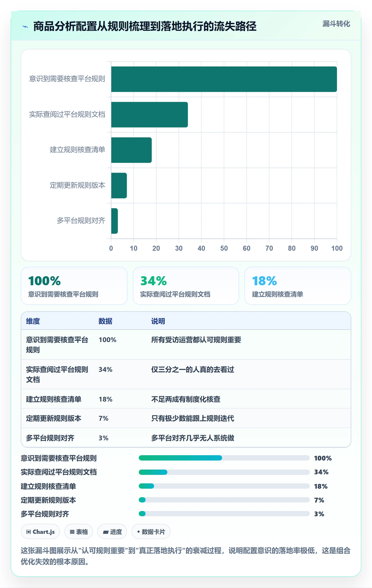Viewport: 372px width, 588px height.
Task: Click the 意识到需要核查平台规则 chart bar
Action: click(x=224, y=79)
